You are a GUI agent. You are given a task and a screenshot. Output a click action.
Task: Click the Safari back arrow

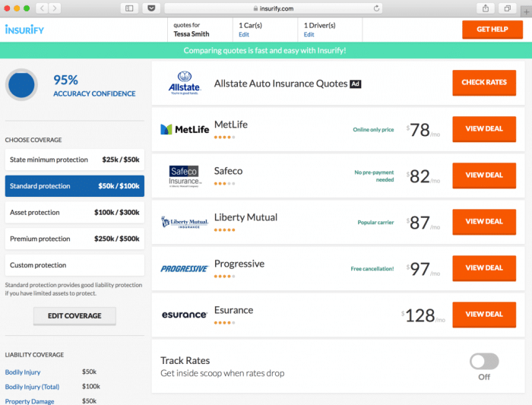click(x=42, y=8)
